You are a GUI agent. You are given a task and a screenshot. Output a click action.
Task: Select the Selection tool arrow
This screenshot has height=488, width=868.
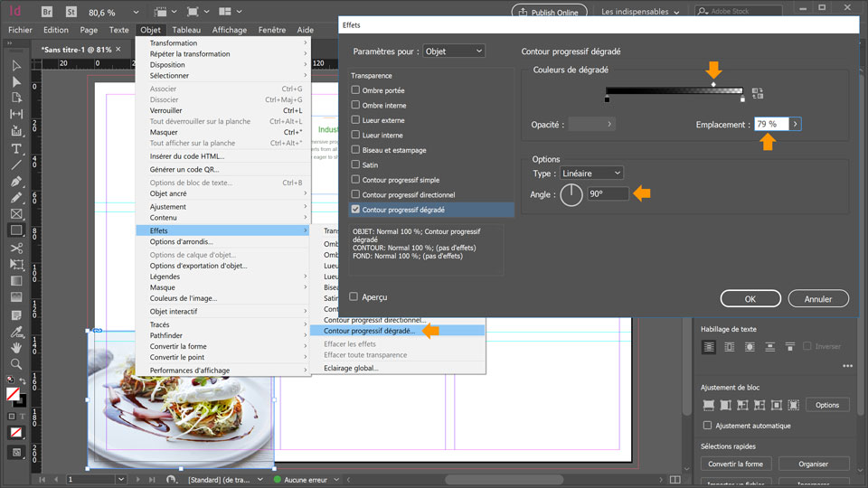pos(16,66)
